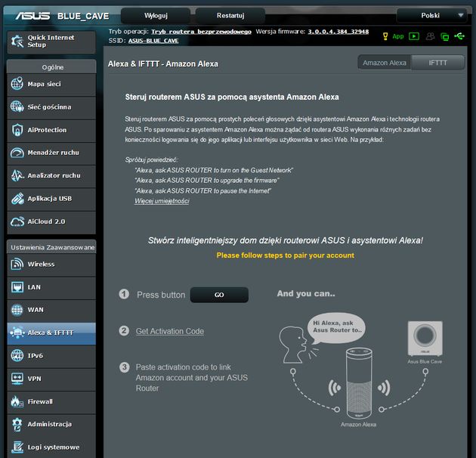Viewport: 476px width, 458px height.
Task: Click the AiProtection shield icon
Action: coord(17,130)
